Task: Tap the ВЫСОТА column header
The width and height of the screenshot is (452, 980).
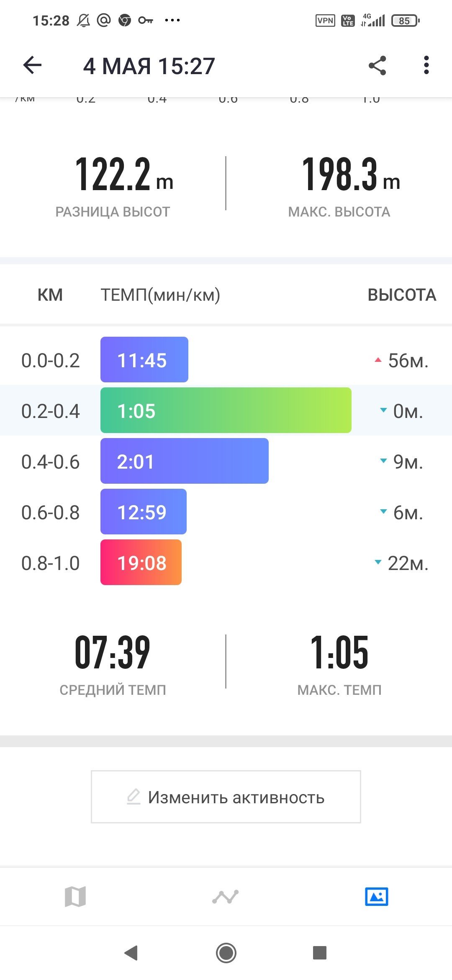Action: point(402,295)
